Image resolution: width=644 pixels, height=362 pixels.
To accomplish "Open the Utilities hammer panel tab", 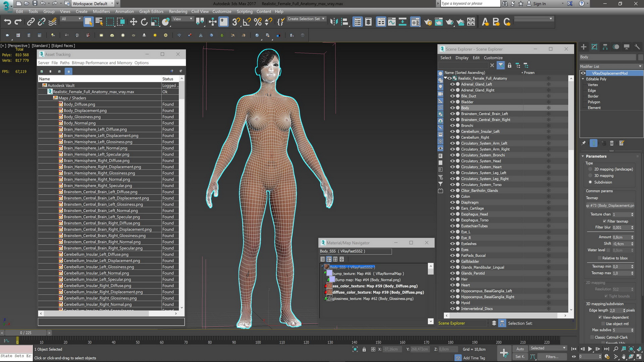I will (x=637, y=47).
